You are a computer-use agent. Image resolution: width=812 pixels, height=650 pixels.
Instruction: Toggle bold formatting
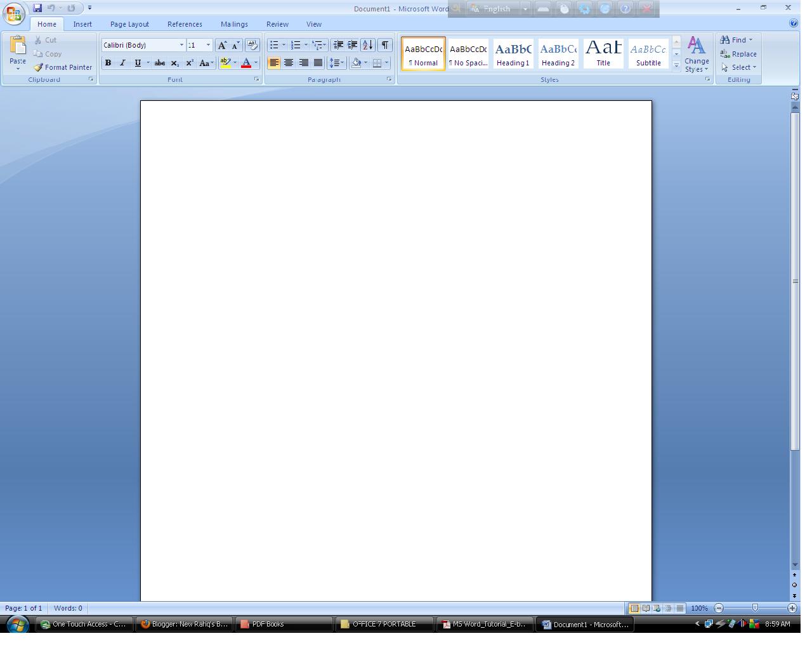[x=108, y=62]
